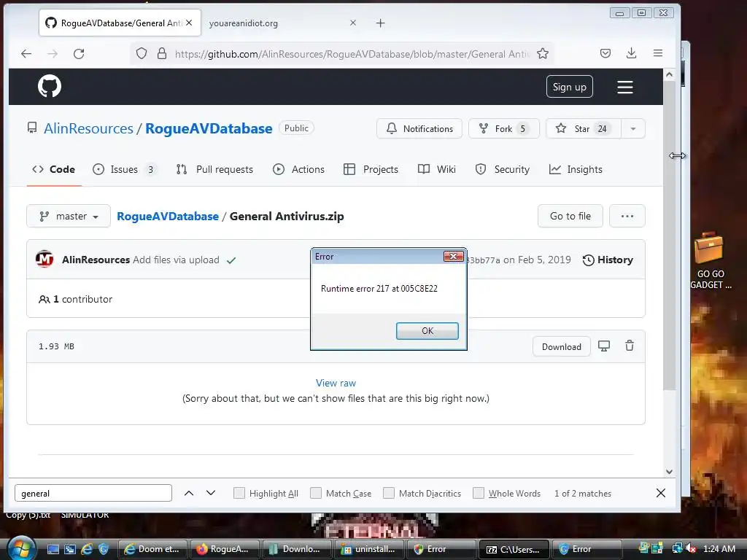747x560 pixels.
Task: Click Show Desktop quick launch icon
Action: [x=53, y=549]
